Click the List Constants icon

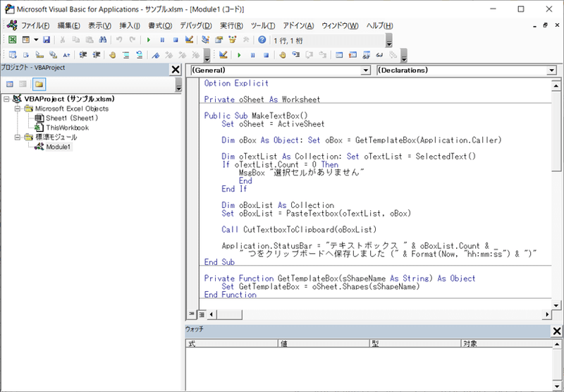(x=26, y=55)
